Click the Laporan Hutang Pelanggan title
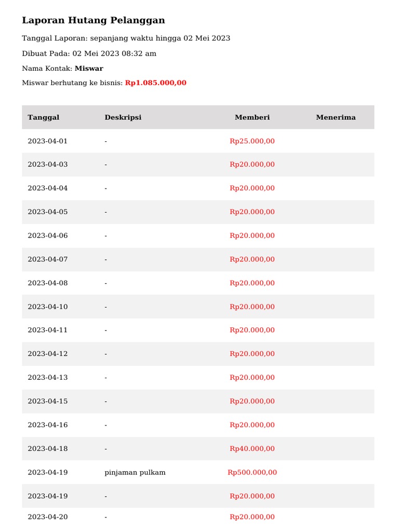The image size is (399, 532). click(x=94, y=21)
